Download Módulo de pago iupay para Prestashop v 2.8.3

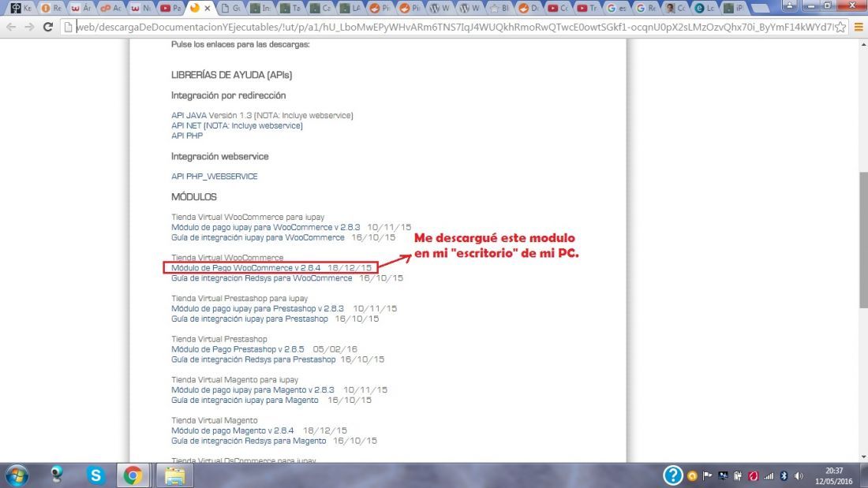257,309
